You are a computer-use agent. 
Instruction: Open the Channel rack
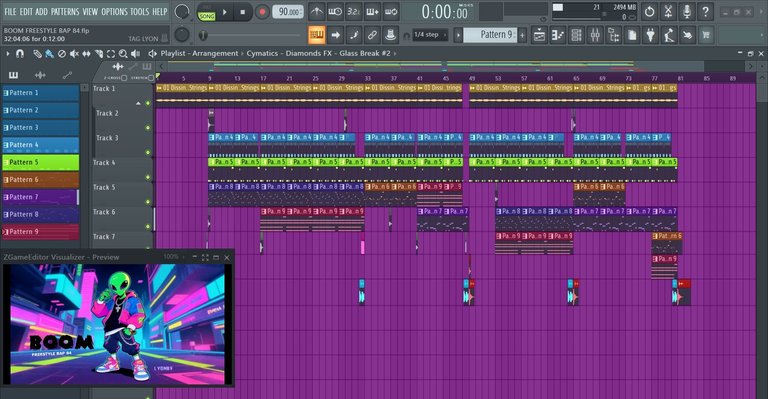[576, 35]
